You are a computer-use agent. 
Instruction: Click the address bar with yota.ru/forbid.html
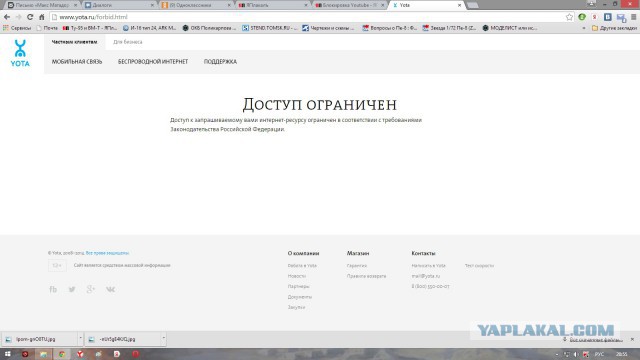tap(308, 17)
